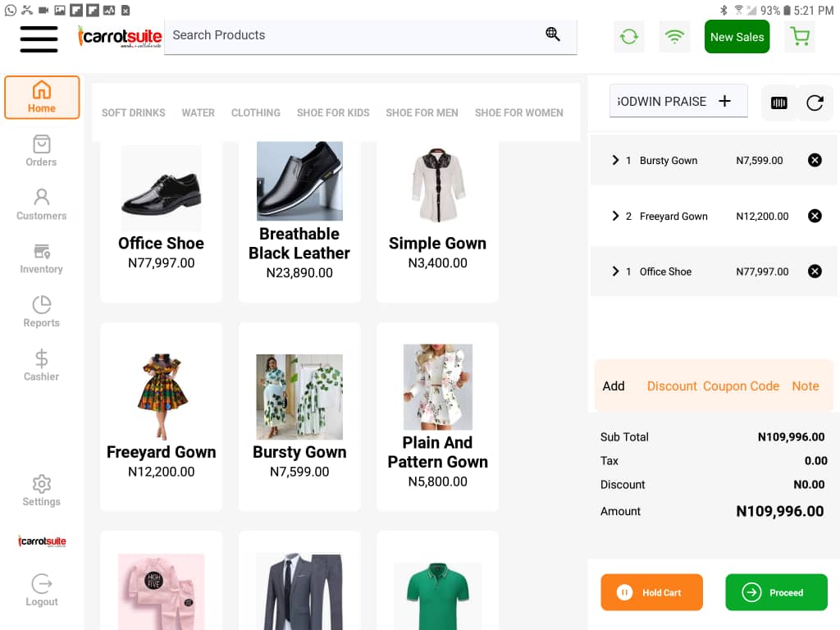
Task: Remove Office Shoe from the cart
Action: click(x=815, y=272)
